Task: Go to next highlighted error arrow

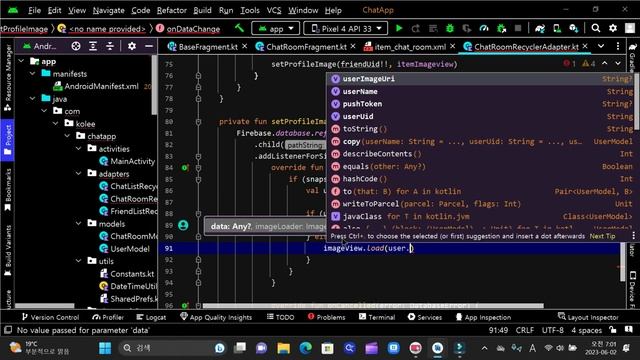Action: pyautogui.click(x=618, y=64)
